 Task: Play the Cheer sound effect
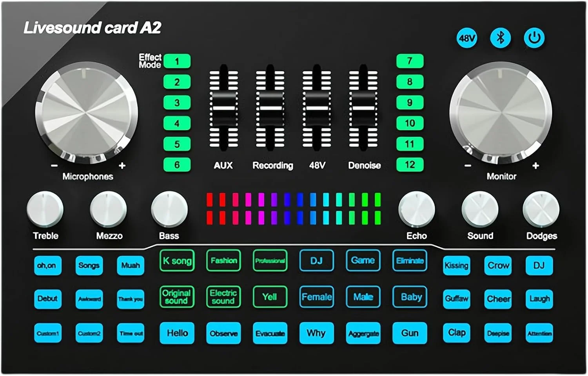click(498, 299)
